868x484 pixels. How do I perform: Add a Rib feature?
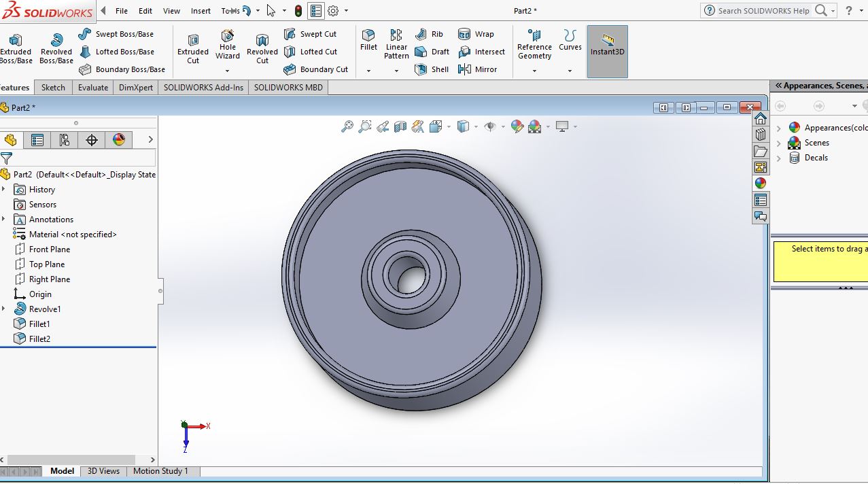pyautogui.click(x=429, y=34)
